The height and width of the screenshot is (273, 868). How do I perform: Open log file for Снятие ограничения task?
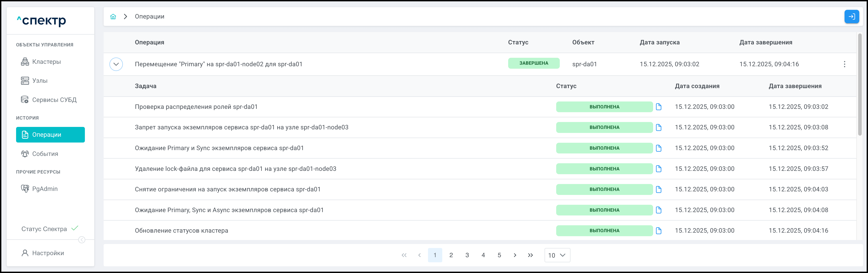pyautogui.click(x=658, y=190)
